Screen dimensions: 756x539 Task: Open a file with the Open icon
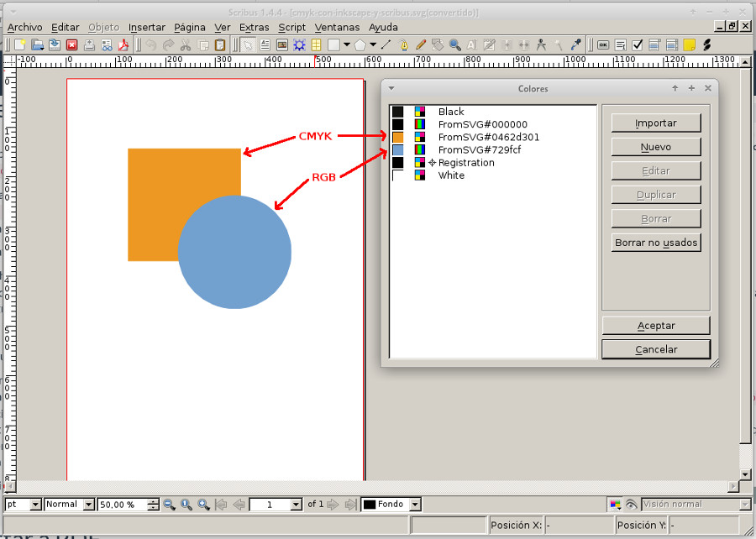pos(37,44)
